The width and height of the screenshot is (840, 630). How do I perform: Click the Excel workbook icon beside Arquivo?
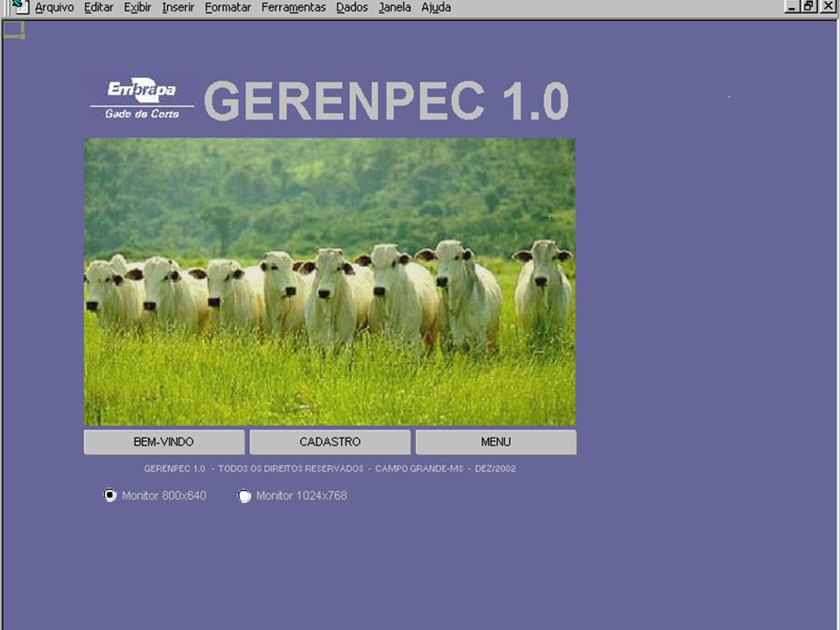pos(20,7)
